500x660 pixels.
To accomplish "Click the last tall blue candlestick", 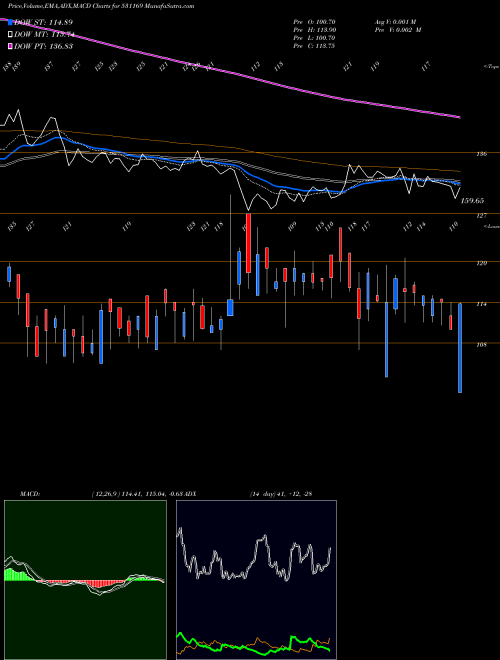I will pyautogui.click(x=460, y=348).
